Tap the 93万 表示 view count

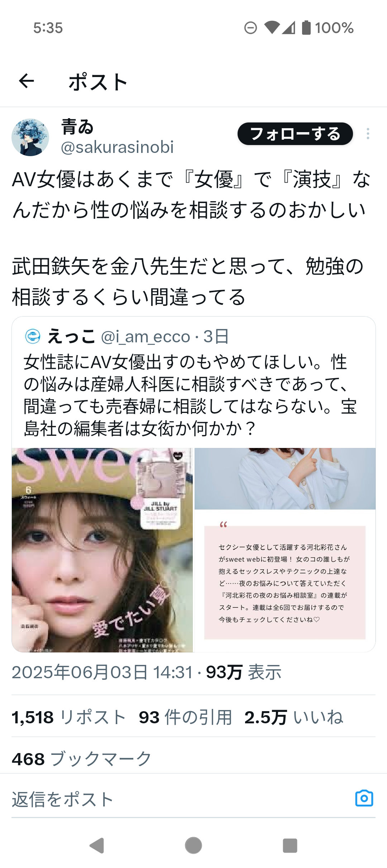tap(244, 672)
